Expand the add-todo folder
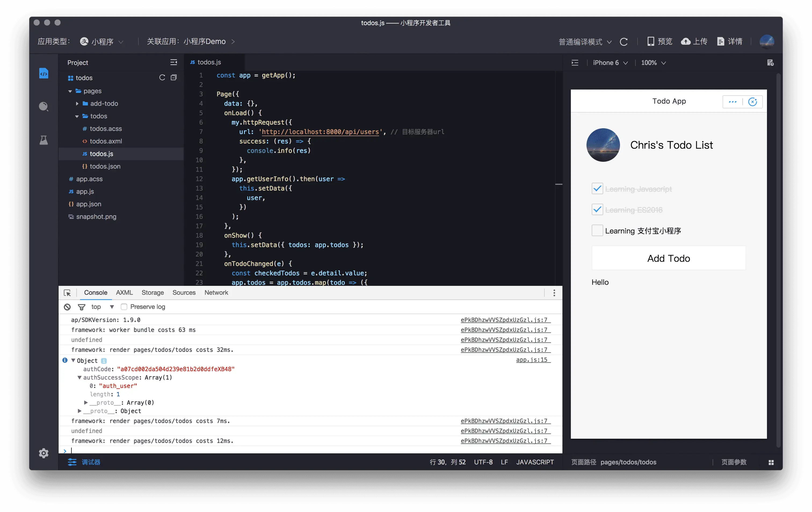This screenshot has height=512, width=812. [77, 103]
